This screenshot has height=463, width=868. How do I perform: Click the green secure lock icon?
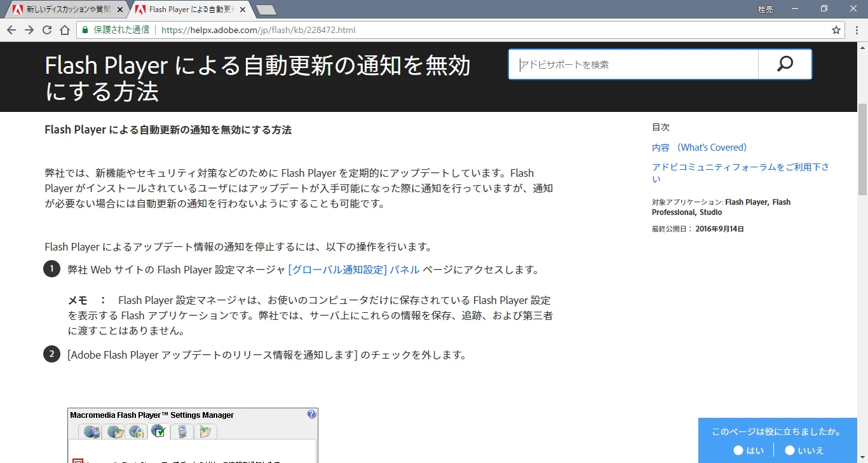(85, 30)
